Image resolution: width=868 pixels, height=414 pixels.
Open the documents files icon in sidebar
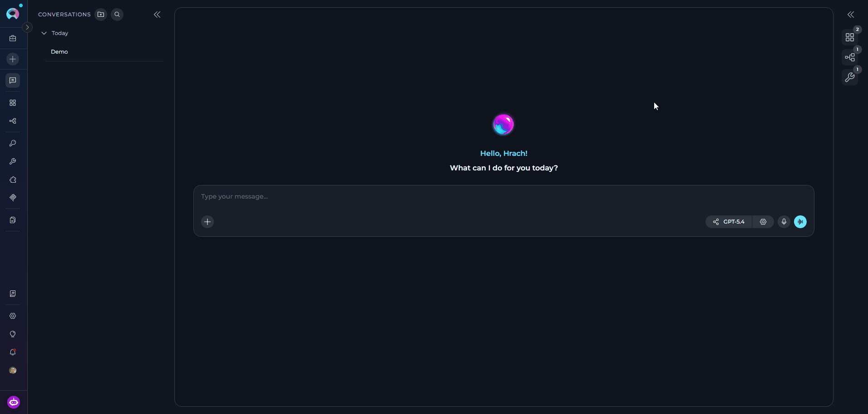tap(13, 220)
